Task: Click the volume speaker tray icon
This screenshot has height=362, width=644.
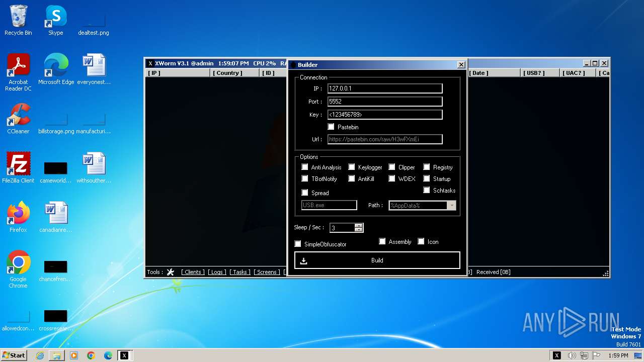Action: pos(572,355)
